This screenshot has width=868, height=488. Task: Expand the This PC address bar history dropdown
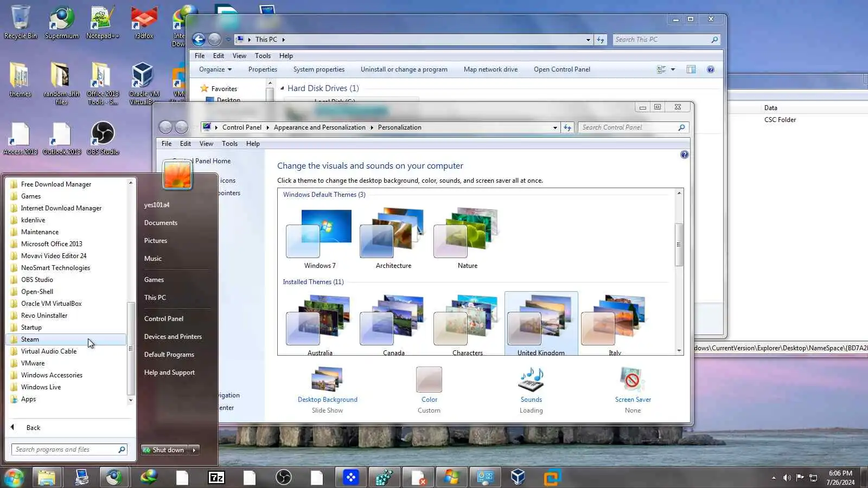588,40
